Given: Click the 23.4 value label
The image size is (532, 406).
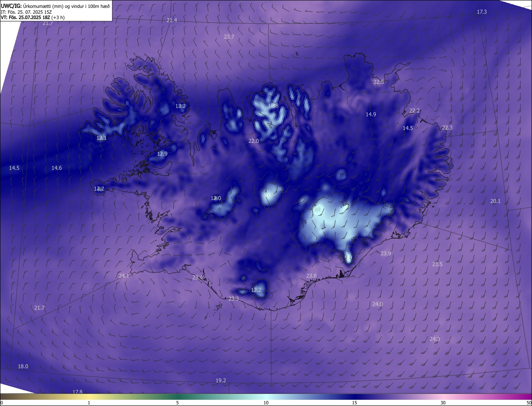Looking at the screenshot, I should [x=198, y=278].
